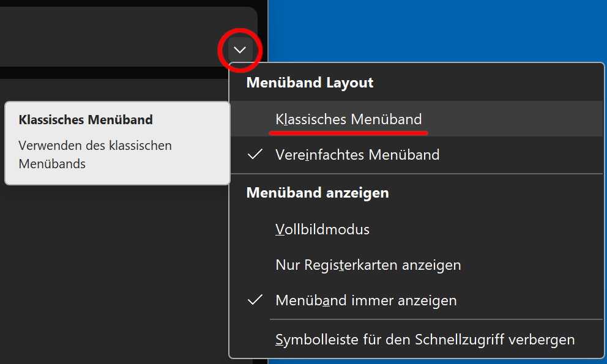Click empty check slot before "Nur Registerkarten anzeigen"

click(x=255, y=265)
